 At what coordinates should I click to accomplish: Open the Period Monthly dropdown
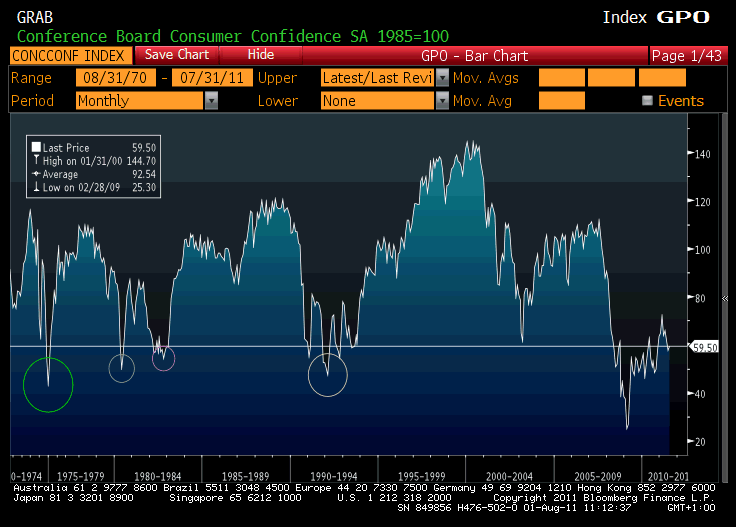pos(139,100)
